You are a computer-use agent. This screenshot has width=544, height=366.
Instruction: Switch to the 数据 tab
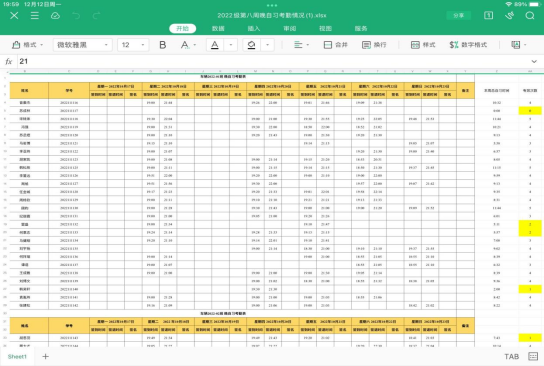pyautogui.click(x=218, y=28)
